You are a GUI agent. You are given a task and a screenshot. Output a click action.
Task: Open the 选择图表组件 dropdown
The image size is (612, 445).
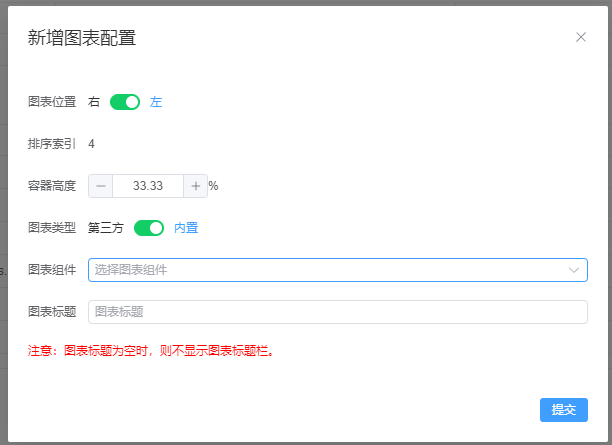(x=338, y=270)
